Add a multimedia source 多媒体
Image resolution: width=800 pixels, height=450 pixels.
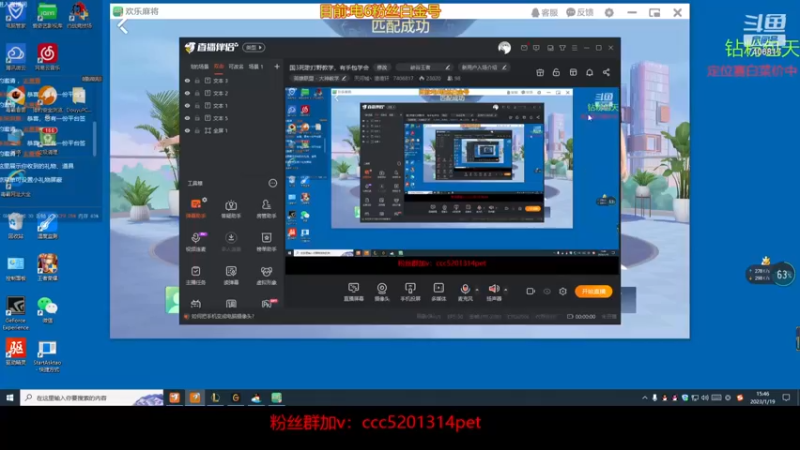point(438,292)
